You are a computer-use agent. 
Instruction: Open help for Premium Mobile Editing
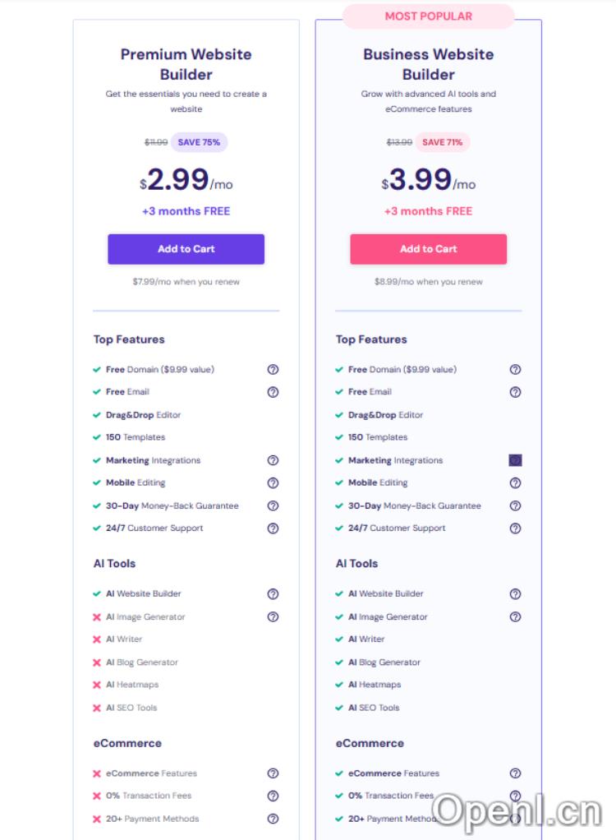[273, 483]
